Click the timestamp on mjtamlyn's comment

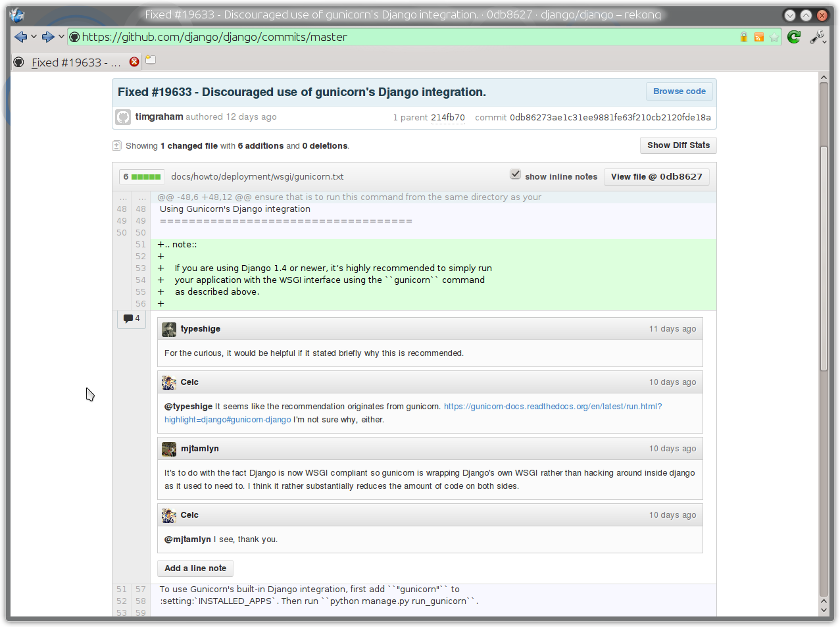672,449
